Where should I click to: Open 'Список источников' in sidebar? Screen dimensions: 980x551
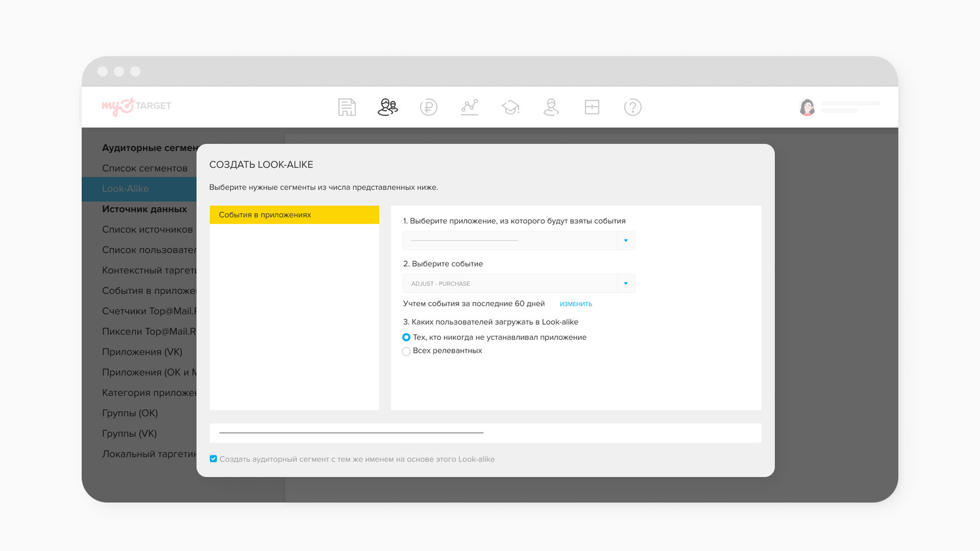point(148,230)
